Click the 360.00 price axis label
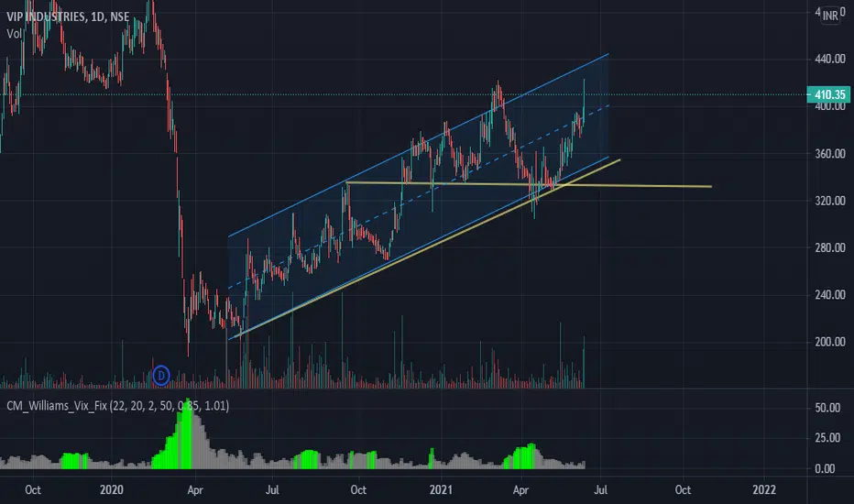Image resolution: width=854 pixels, height=504 pixels. [830, 154]
